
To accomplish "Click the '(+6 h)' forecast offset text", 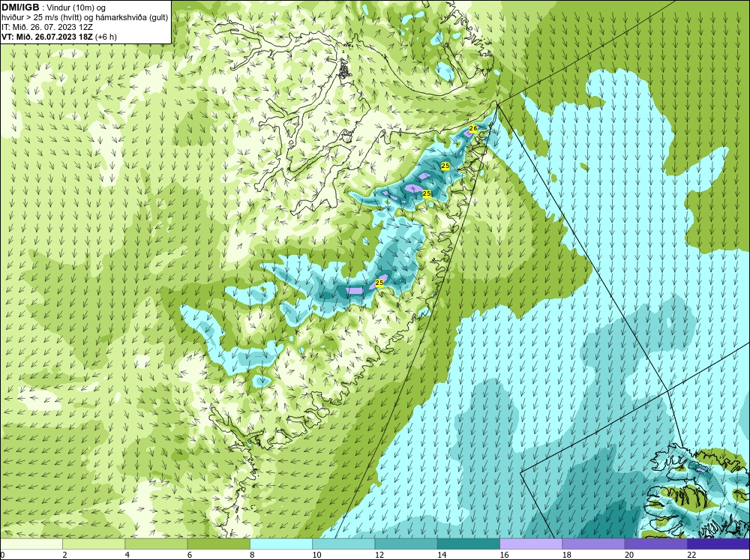I will tap(106, 37).
